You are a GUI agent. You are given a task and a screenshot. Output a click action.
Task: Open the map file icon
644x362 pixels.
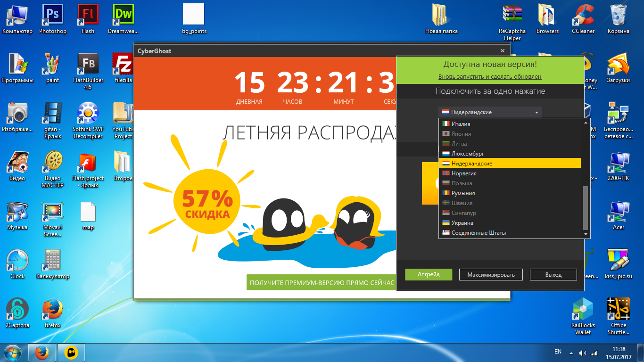(x=88, y=215)
